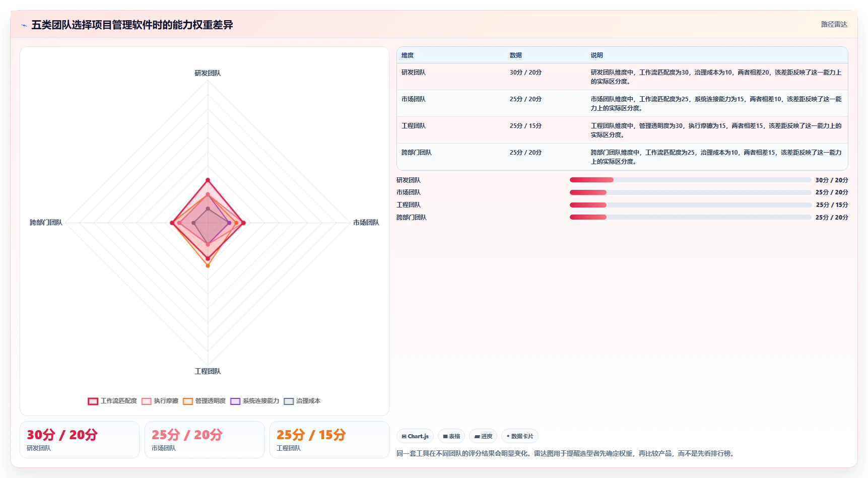Image resolution: width=868 pixels, height=478 pixels.
Task: Click the 研发团队 radar axis label
Action: tap(208, 73)
